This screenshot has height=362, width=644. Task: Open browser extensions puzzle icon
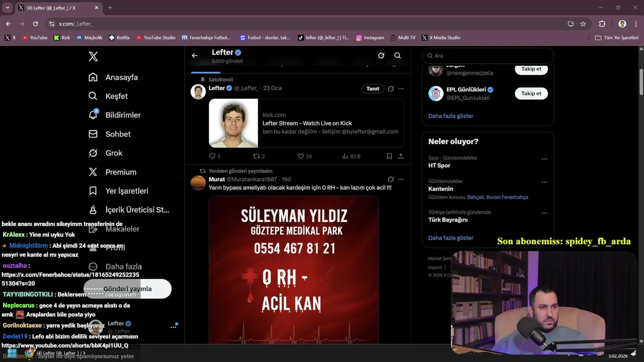point(602,24)
